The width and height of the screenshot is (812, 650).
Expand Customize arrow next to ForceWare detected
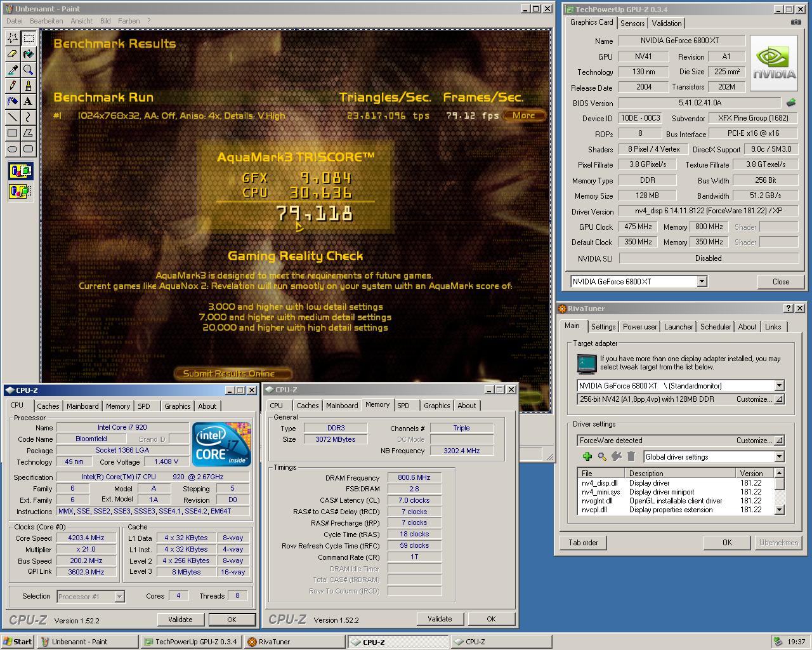779,441
